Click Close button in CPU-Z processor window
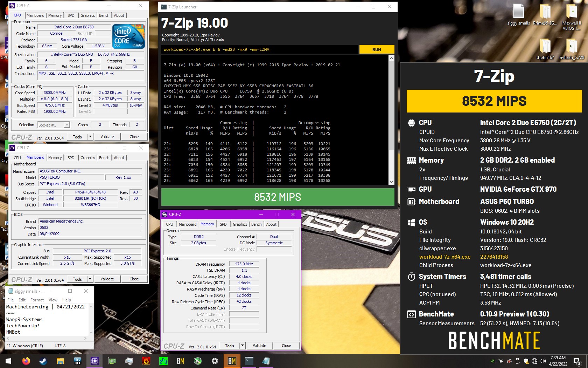This screenshot has height=368, width=588. click(x=134, y=137)
